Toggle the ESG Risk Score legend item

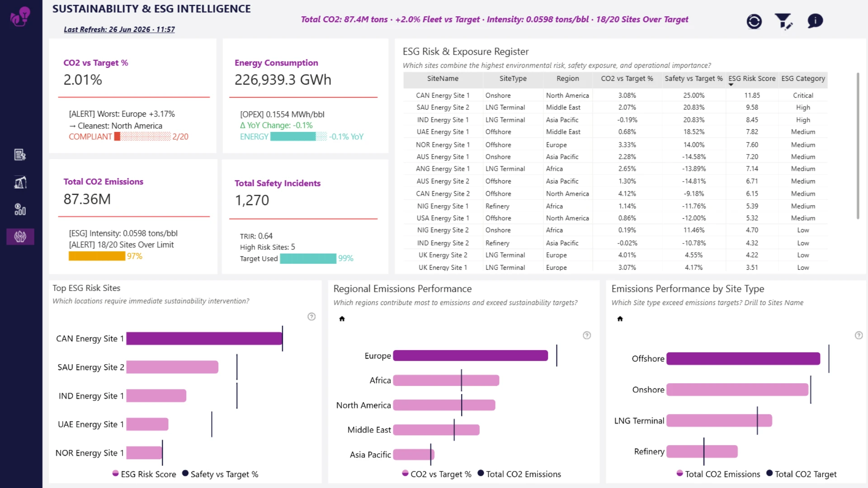(x=144, y=474)
